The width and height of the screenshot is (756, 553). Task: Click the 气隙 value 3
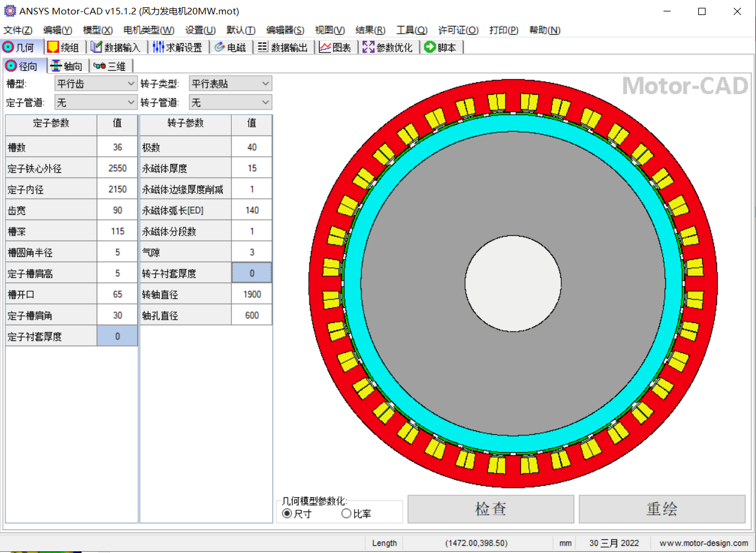coord(252,252)
